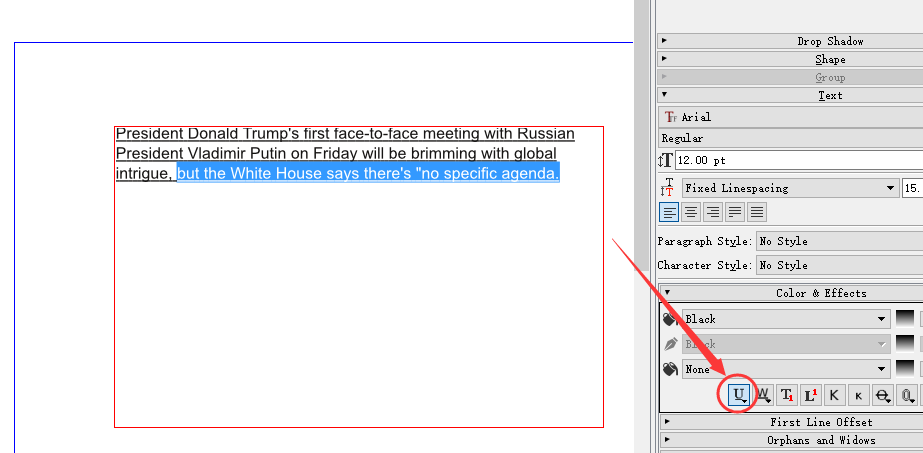923x453 pixels.
Task: Click the Outline text effect button
Action: click(906, 396)
